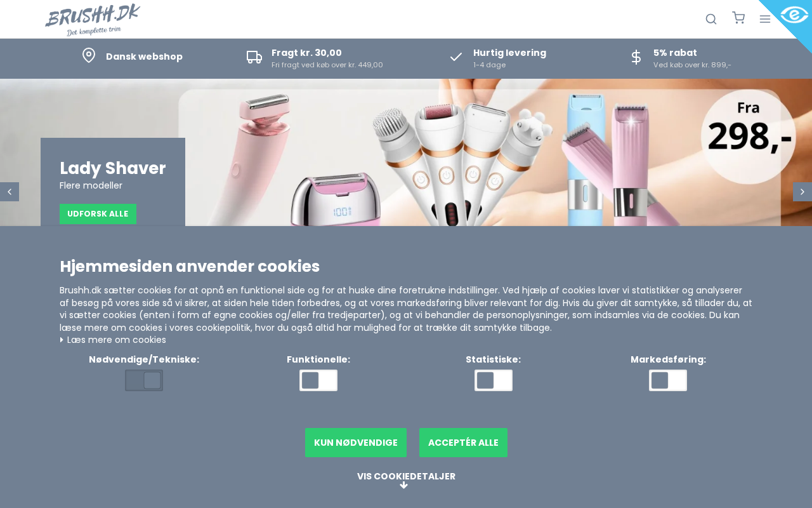
Task: Open the shopping cart icon
Action: coord(738,18)
